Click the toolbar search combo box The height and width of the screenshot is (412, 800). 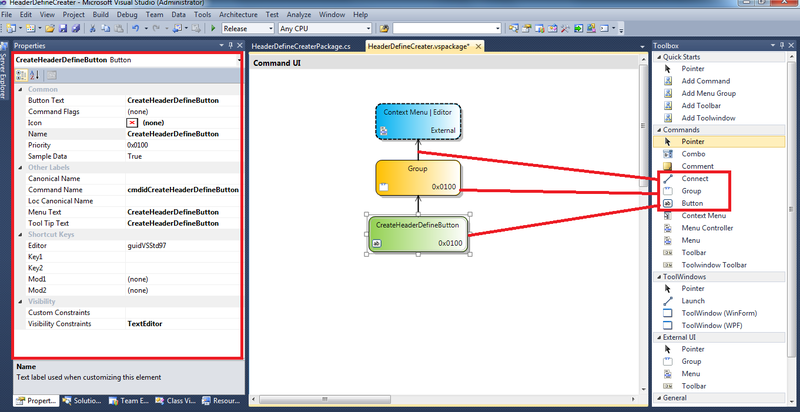tap(447, 29)
